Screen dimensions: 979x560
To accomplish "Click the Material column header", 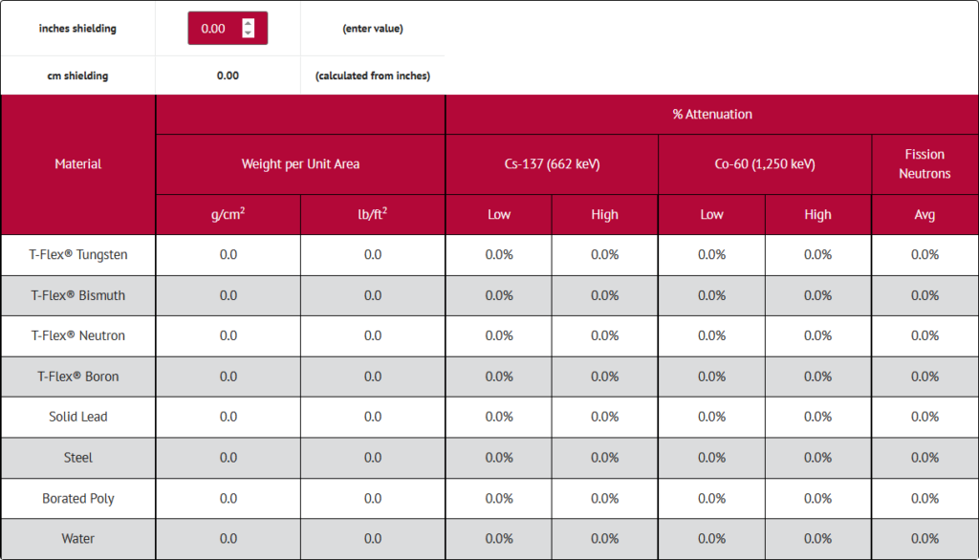I will coord(78,164).
